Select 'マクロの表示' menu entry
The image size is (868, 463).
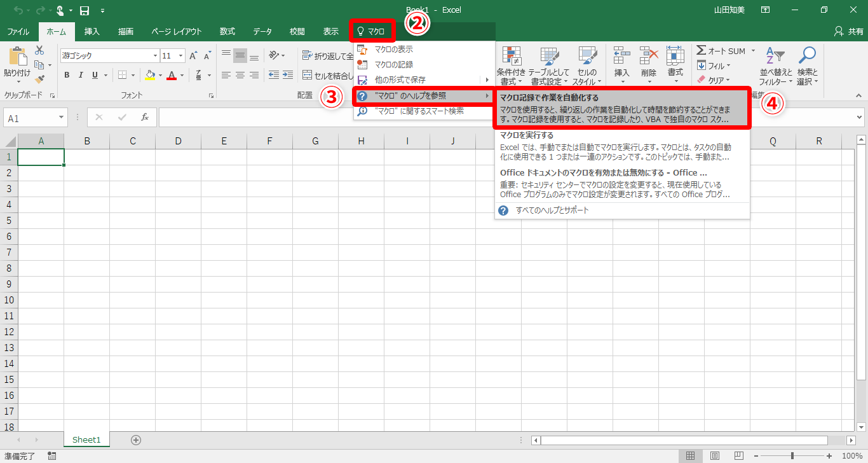pos(424,49)
